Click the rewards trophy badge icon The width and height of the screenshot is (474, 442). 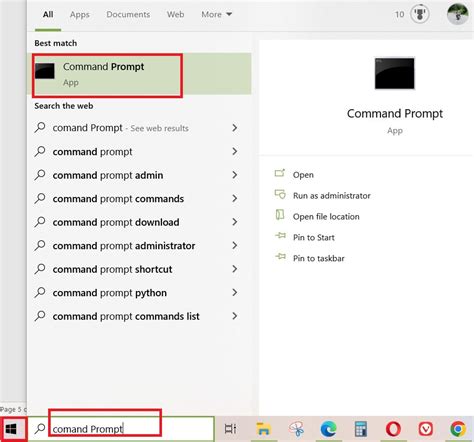click(420, 14)
